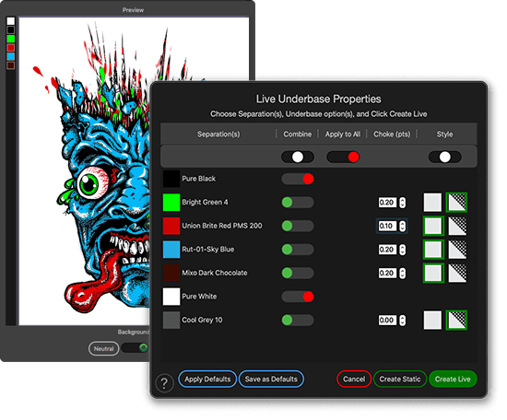The height and width of the screenshot is (420, 507).
Task: Select halftone style for Rut-01-Sky Blue
Action: (457, 250)
